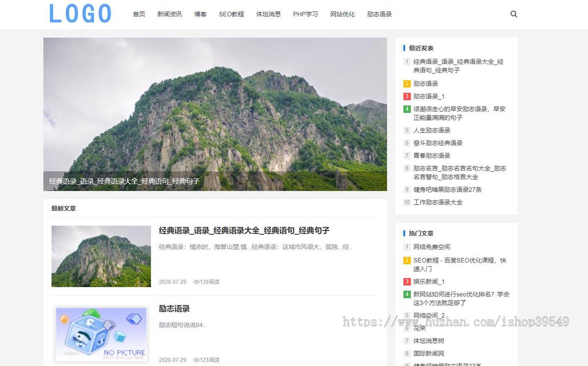588x366 pixels.
Task: Open popular article 娱乐新闻_1
Action: 429,282
